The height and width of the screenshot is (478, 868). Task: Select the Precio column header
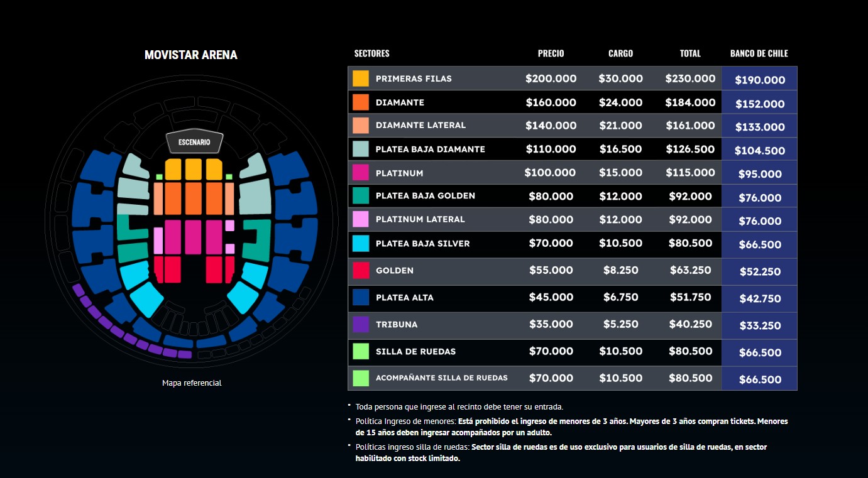click(x=551, y=53)
